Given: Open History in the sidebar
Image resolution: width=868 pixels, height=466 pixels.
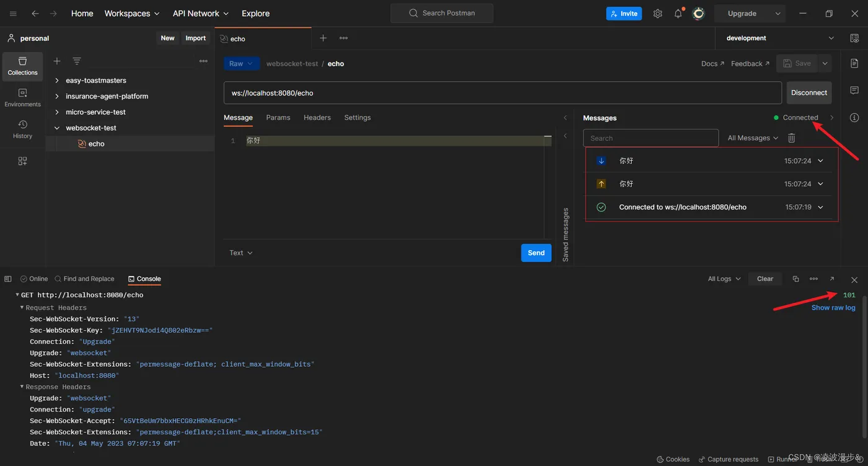Looking at the screenshot, I should pyautogui.click(x=23, y=130).
